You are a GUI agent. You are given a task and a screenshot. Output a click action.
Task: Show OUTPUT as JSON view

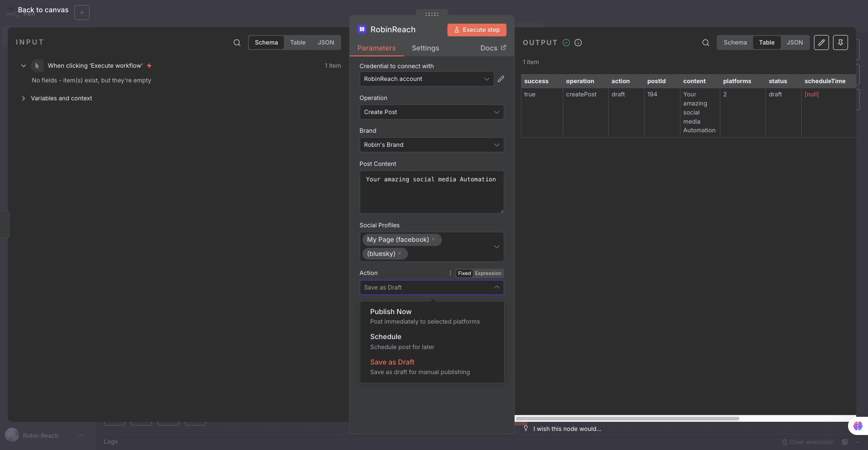pos(795,43)
